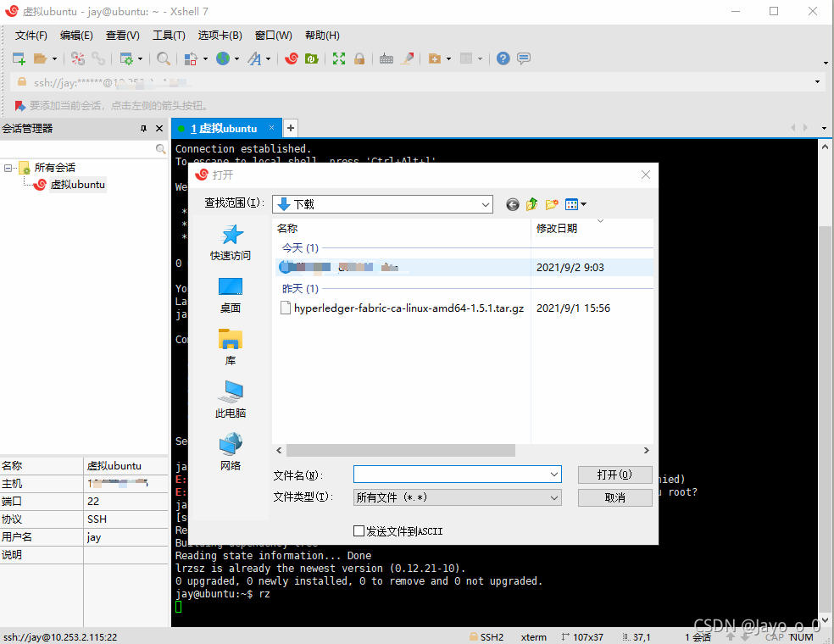This screenshot has height=644, width=834.
Task: Open the 工具(T) menu
Action: click(x=169, y=36)
